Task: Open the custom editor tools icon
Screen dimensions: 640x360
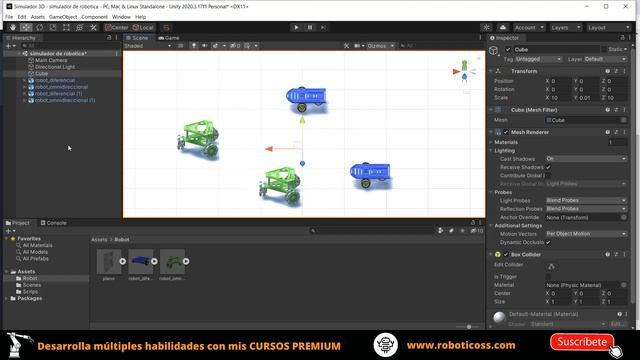Action: 93,27
